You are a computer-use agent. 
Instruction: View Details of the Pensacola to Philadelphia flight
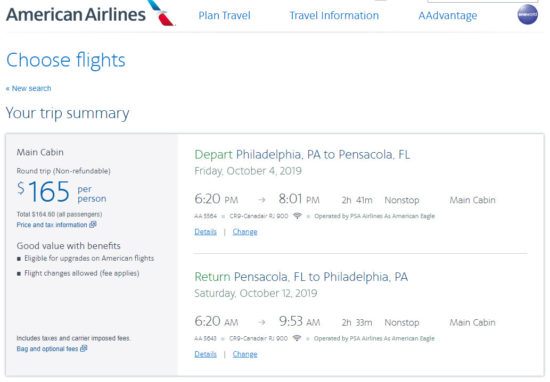[206, 354]
